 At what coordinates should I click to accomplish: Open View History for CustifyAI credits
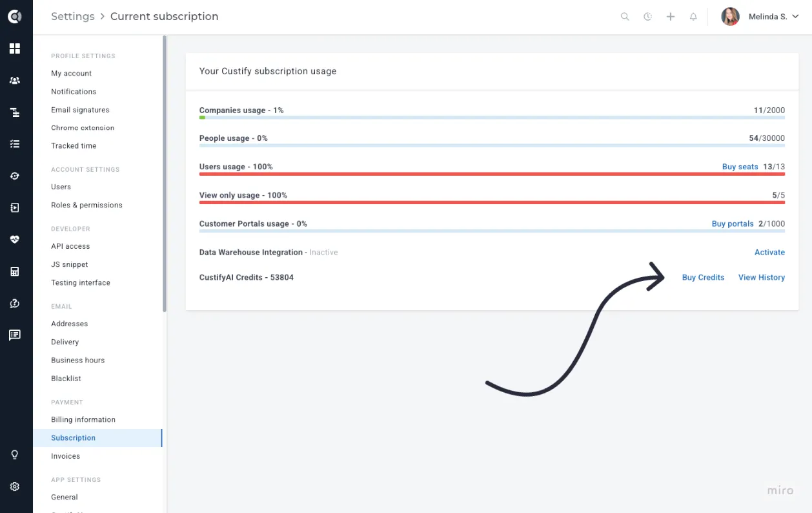(762, 277)
